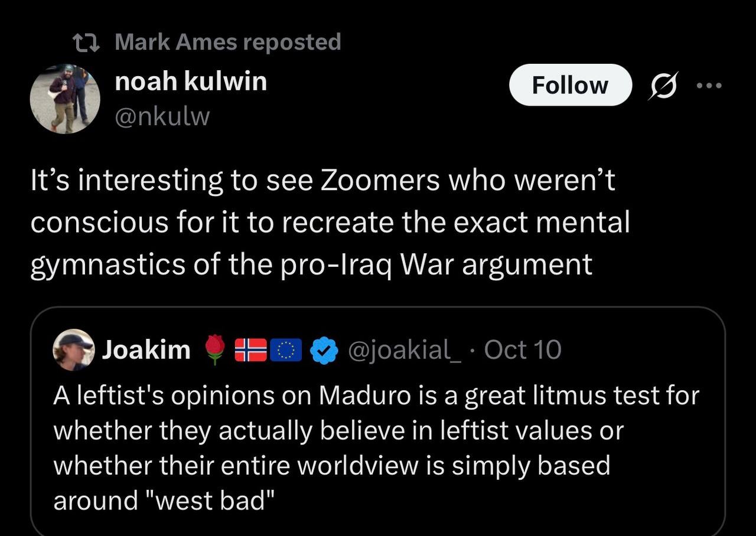Click the EU flag emoji

point(286,350)
